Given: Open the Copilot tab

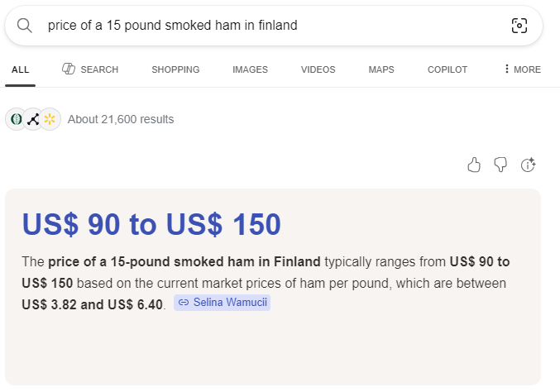Looking at the screenshot, I should click(448, 69).
